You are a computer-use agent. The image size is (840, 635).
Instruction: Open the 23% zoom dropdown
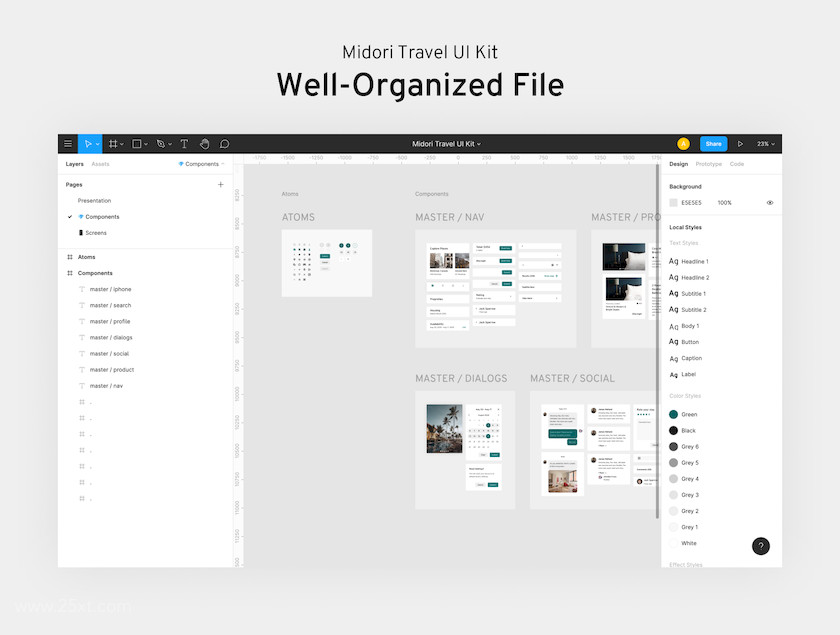coord(766,144)
